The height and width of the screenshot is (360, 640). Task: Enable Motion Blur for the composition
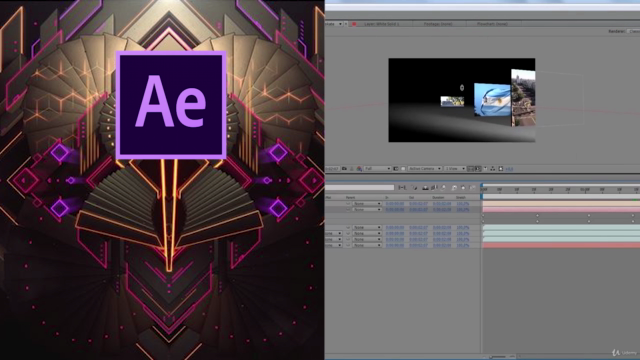[443, 188]
